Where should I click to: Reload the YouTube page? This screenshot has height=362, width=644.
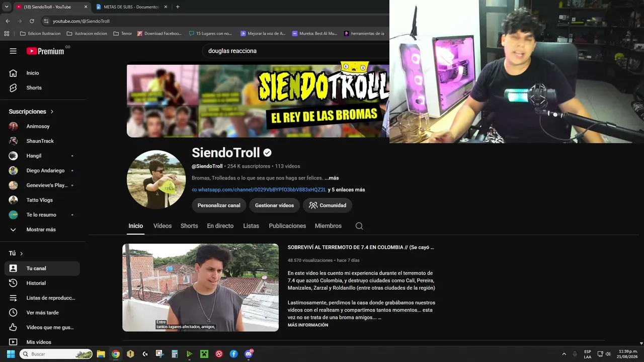[32, 21]
